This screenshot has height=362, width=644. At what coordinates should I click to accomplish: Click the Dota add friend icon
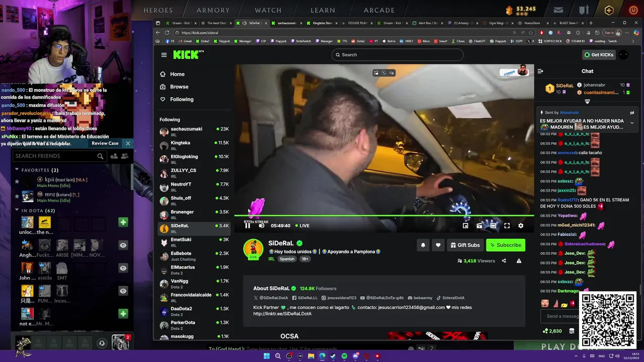(x=114, y=156)
